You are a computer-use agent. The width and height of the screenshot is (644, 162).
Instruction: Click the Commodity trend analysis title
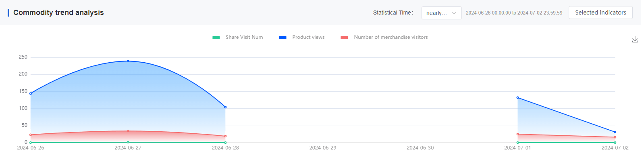[58, 13]
